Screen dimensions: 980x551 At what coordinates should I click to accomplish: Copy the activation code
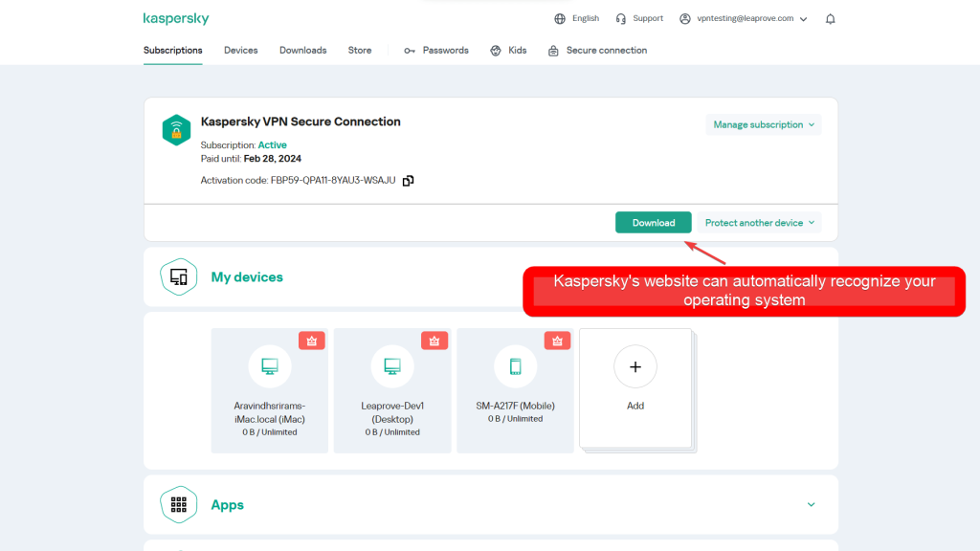[x=408, y=181]
